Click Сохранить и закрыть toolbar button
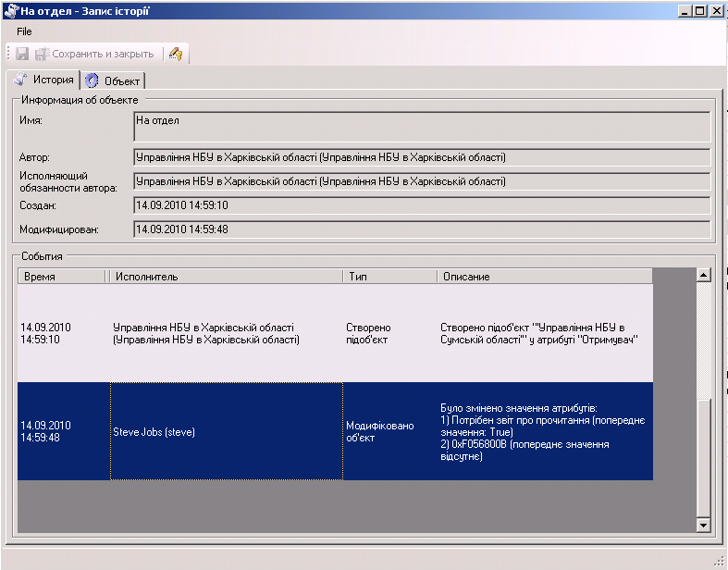The height and width of the screenshot is (570, 728). tap(94, 54)
